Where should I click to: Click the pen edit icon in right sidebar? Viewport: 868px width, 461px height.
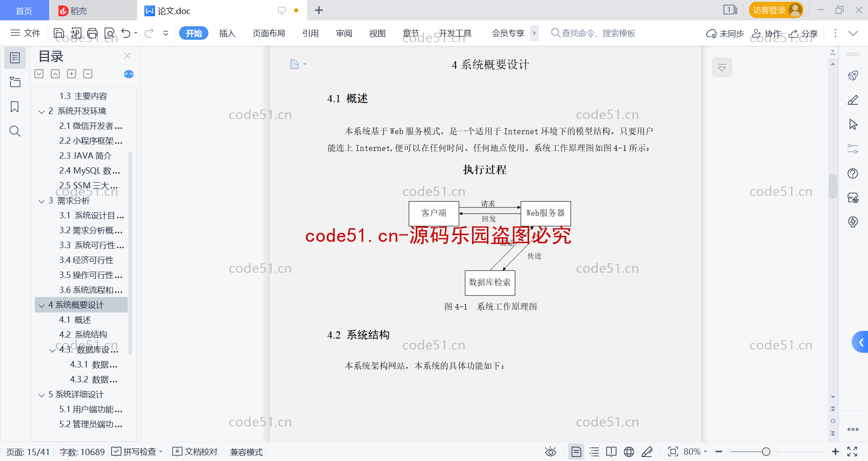coord(853,100)
